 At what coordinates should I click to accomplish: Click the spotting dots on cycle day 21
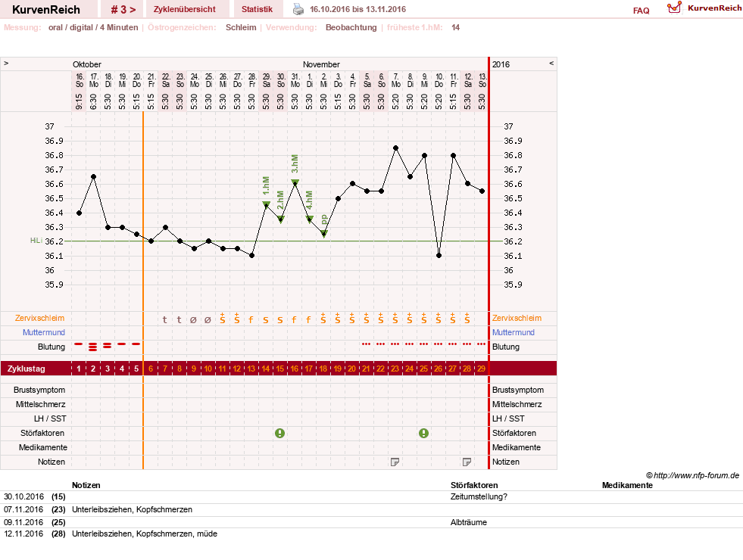click(x=366, y=344)
